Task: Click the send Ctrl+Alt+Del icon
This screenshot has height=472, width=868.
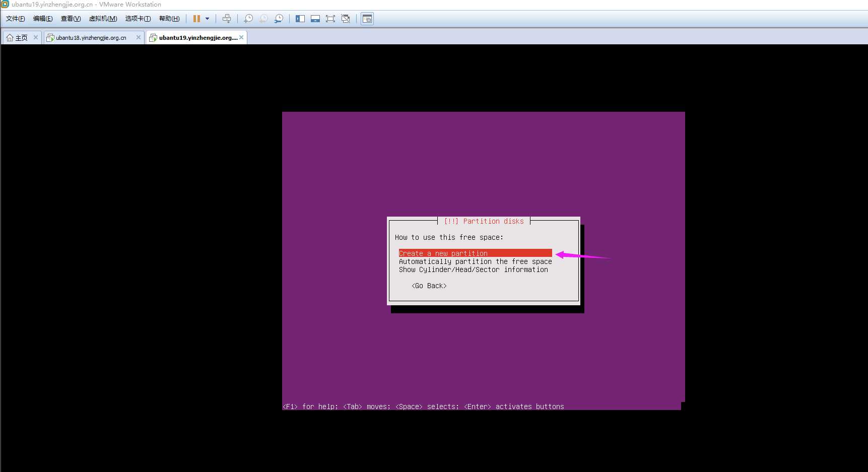Action: [227, 19]
